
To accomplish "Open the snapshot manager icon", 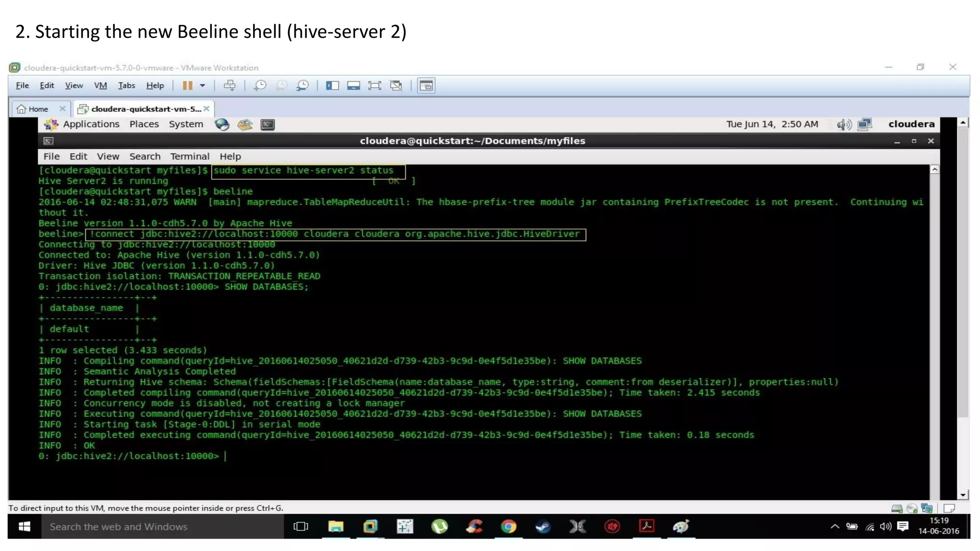I will coord(302,86).
